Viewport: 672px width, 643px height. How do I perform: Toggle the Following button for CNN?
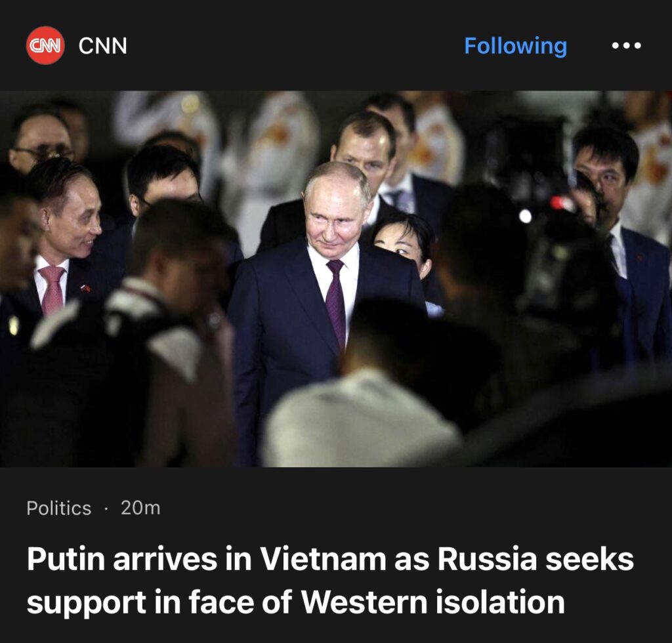516,45
